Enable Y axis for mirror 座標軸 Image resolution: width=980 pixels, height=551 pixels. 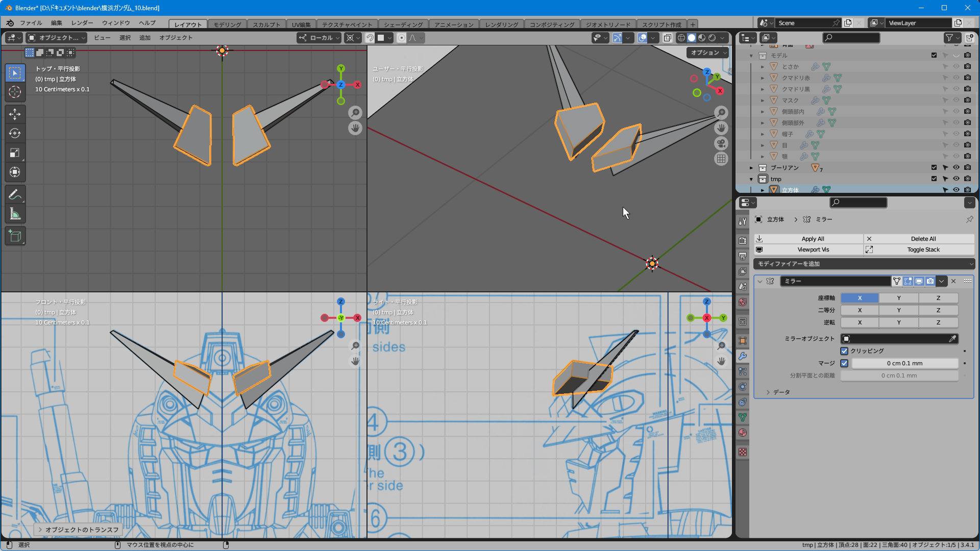click(x=899, y=298)
